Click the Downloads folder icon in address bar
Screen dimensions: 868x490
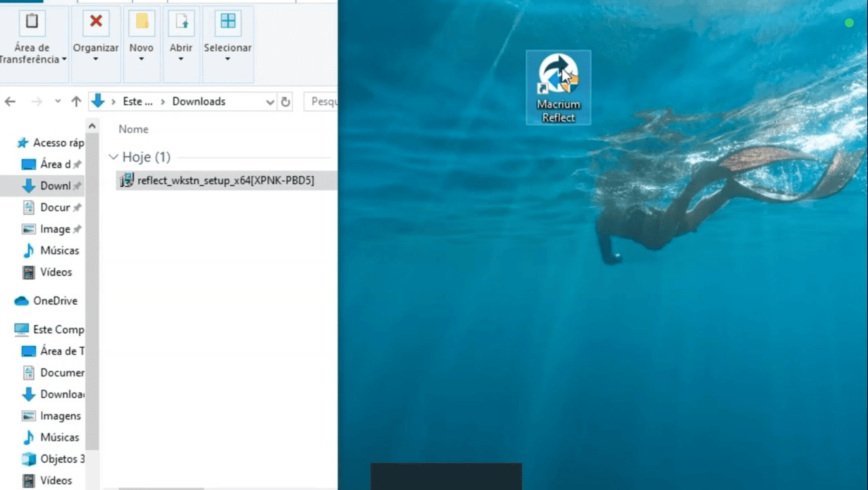click(x=99, y=101)
